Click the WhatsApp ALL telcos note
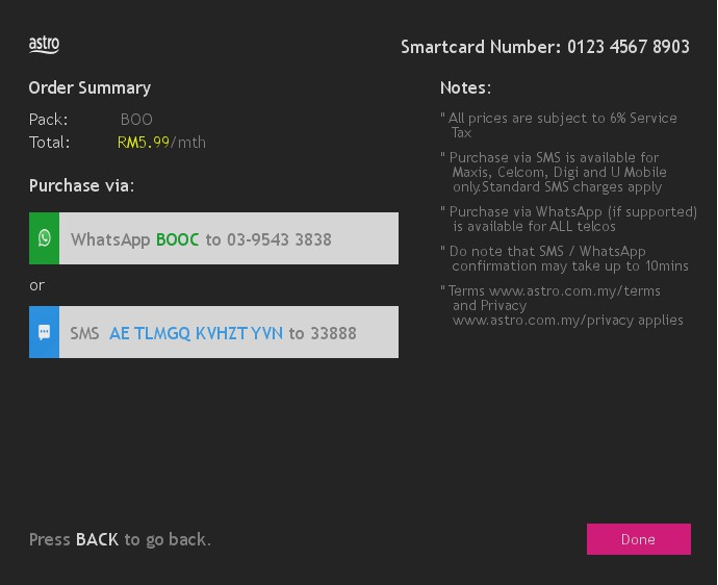Image resolution: width=718 pixels, height=585 pixels. [568, 219]
